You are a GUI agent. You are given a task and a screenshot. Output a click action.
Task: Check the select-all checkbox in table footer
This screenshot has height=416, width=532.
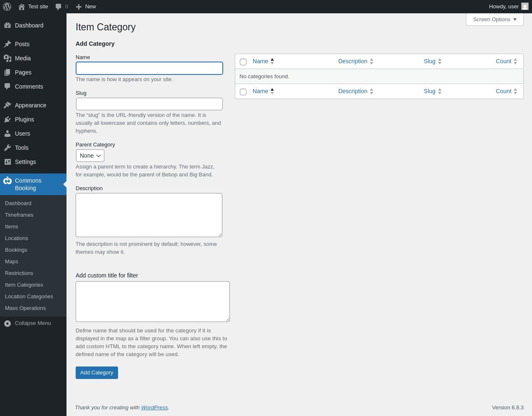pos(243,92)
